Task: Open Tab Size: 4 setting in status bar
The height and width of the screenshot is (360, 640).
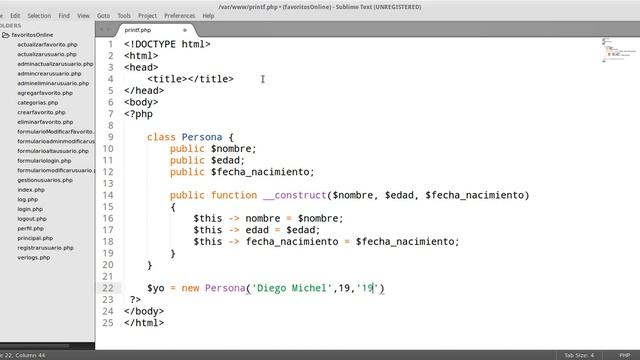Action: pos(579,355)
